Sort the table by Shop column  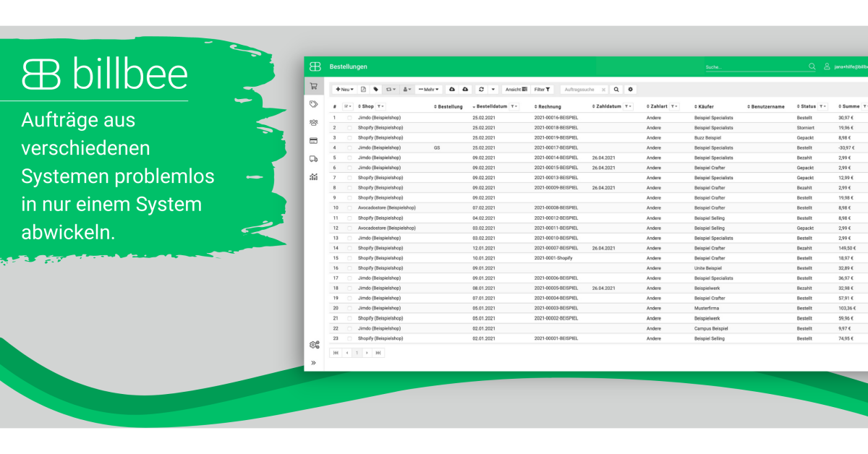pyautogui.click(x=365, y=106)
